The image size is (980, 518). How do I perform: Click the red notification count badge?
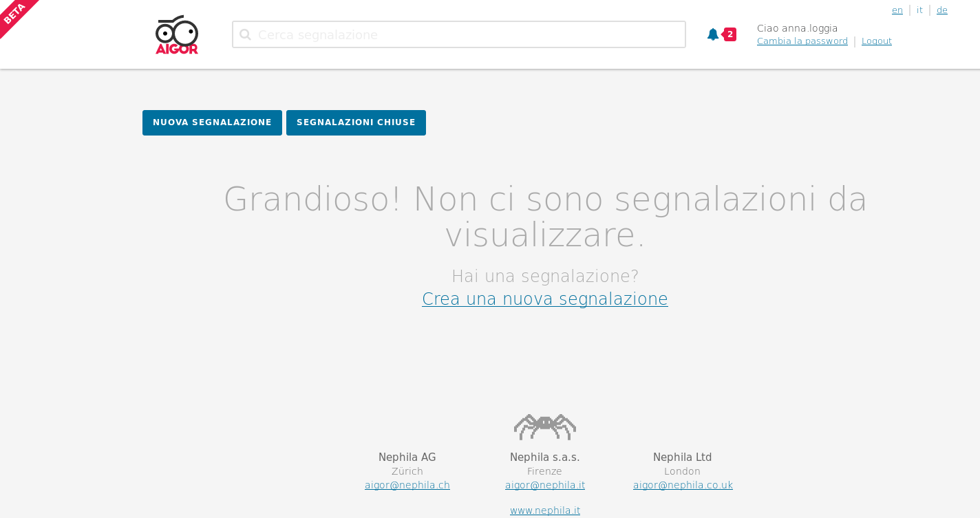coord(729,34)
